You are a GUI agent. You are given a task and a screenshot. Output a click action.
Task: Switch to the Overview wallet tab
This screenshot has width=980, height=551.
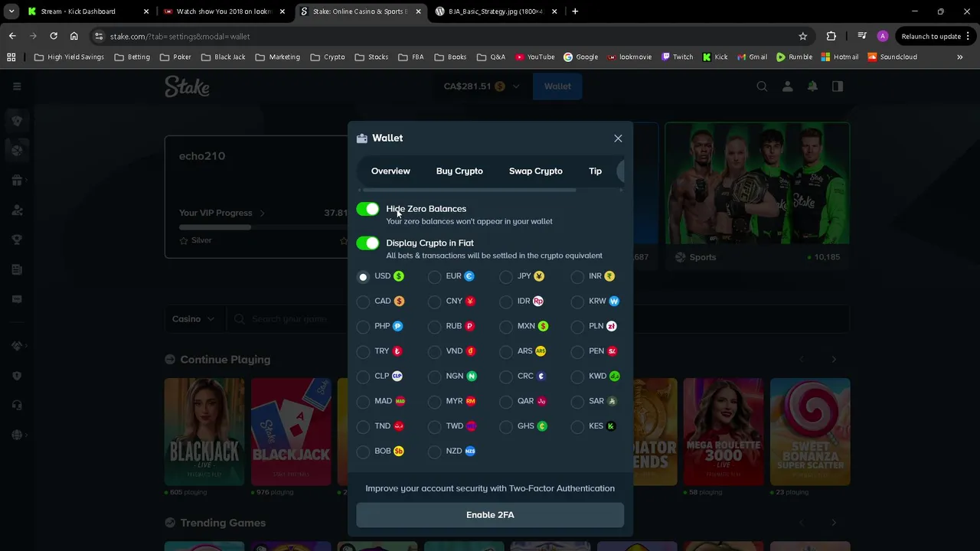390,171
